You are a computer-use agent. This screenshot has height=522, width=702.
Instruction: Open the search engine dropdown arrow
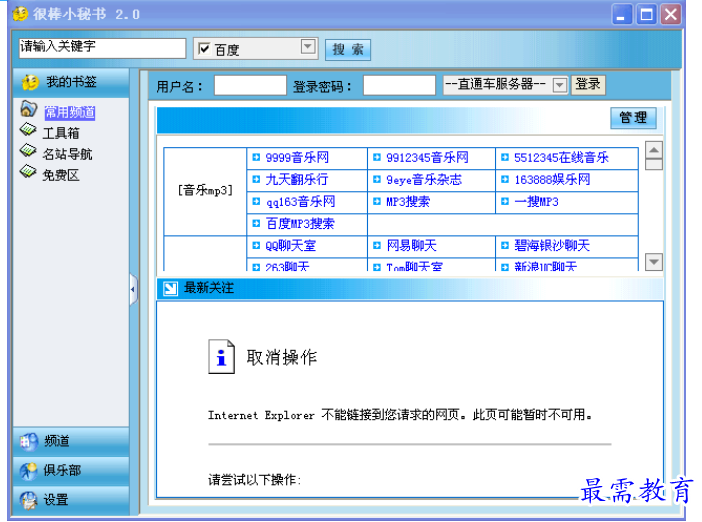(x=308, y=47)
